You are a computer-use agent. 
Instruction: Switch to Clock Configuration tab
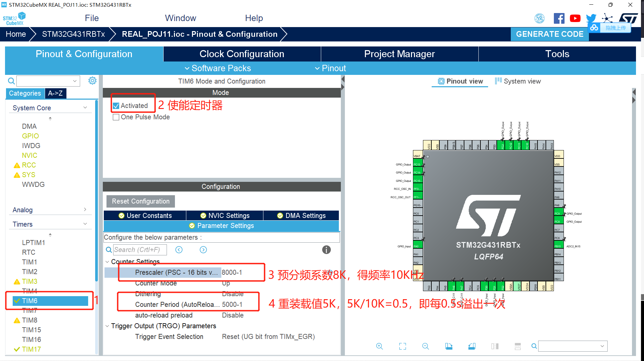tap(242, 54)
